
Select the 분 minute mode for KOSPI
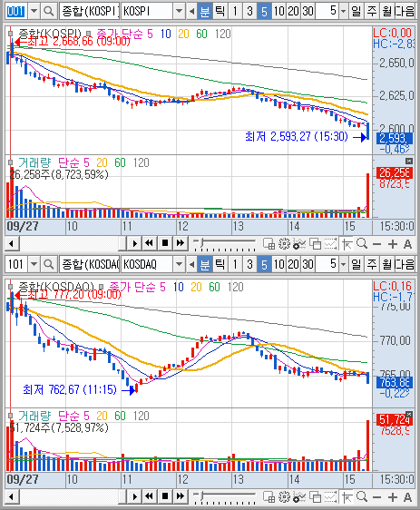205,12
